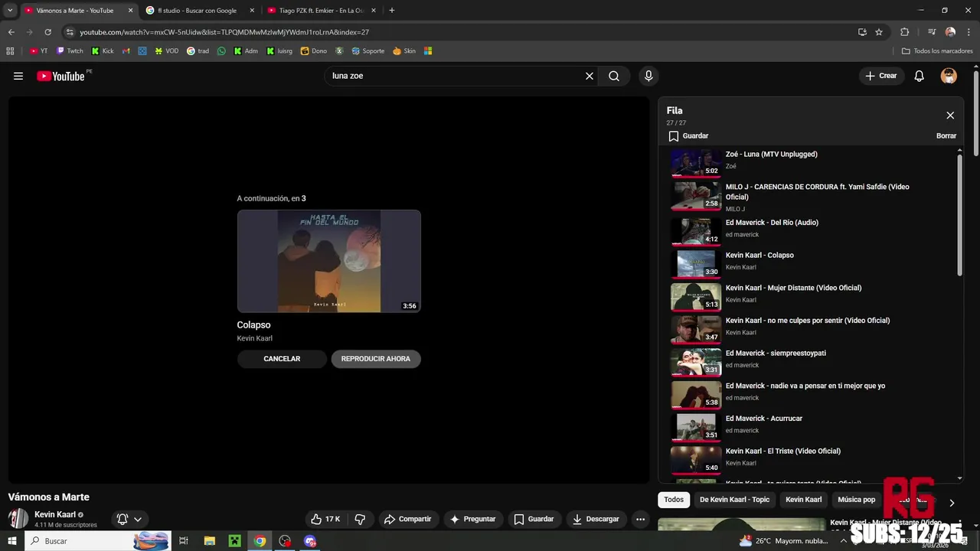Open the Kevin Kaarl channel name link
This screenshot has width=980, height=551.
pyautogui.click(x=55, y=514)
